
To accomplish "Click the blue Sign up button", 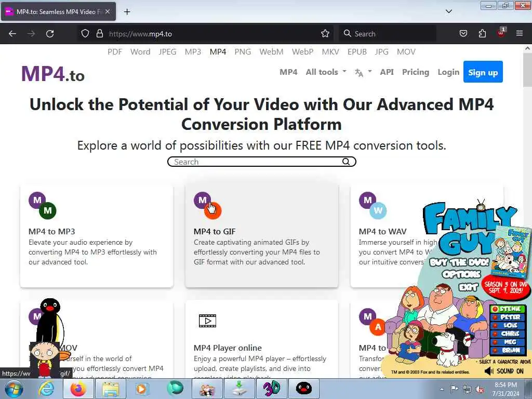I will (483, 72).
